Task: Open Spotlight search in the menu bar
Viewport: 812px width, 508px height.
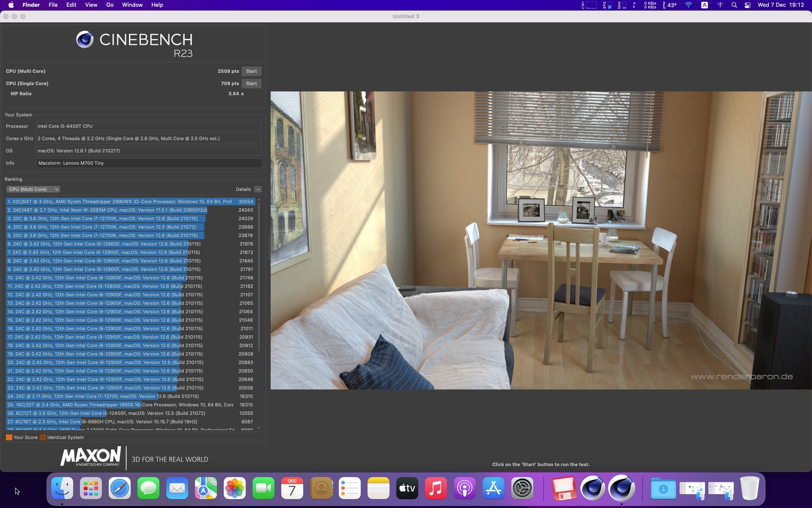Action: (x=734, y=5)
